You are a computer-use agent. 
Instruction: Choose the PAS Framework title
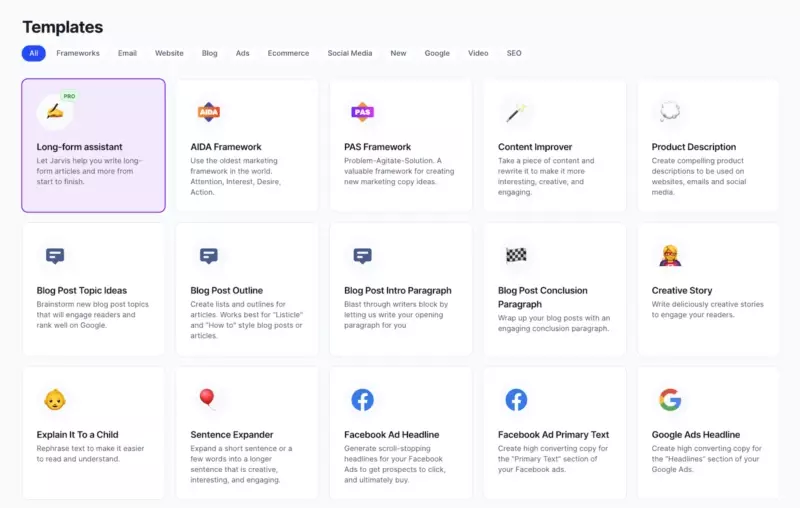coord(377,147)
